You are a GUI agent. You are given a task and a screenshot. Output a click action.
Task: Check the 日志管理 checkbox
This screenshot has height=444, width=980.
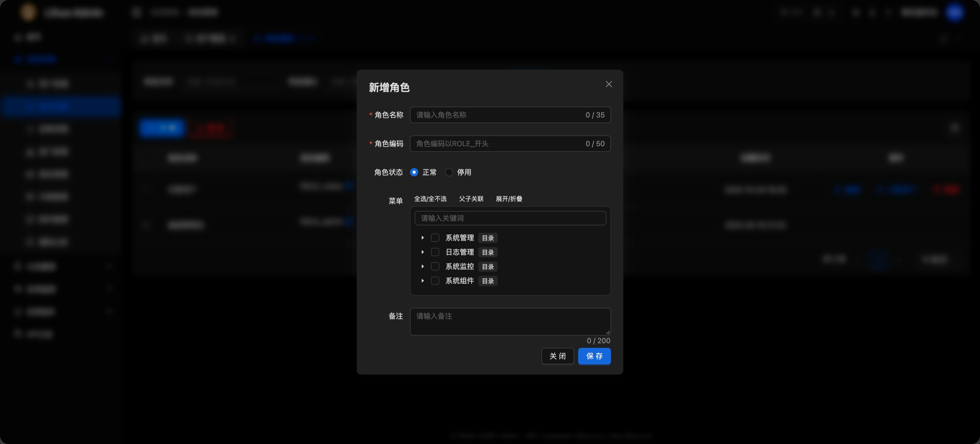(x=435, y=252)
